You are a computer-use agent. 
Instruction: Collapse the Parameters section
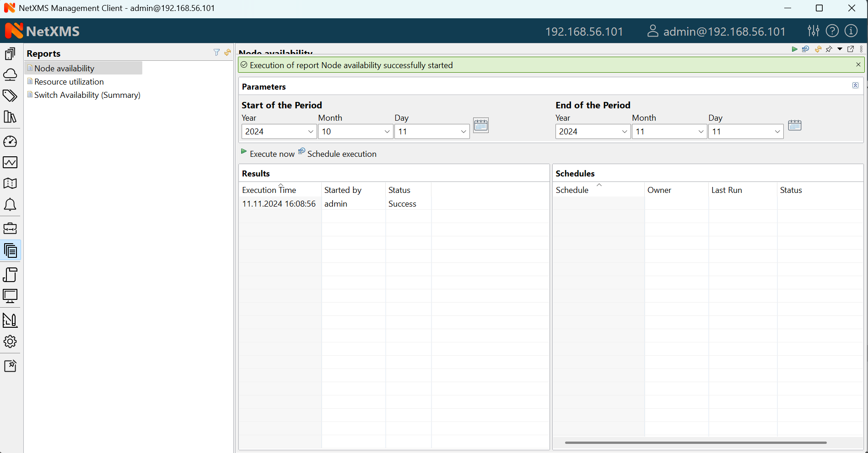(x=855, y=85)
